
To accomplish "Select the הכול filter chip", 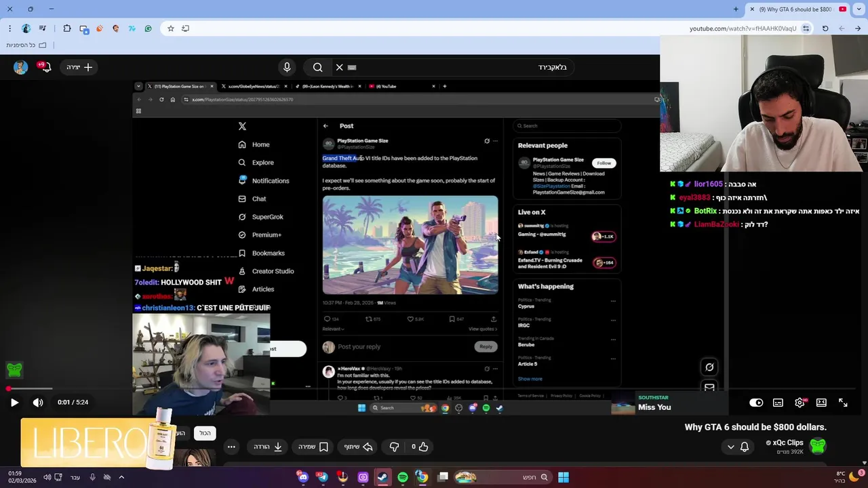I will (x=205, y=433).
